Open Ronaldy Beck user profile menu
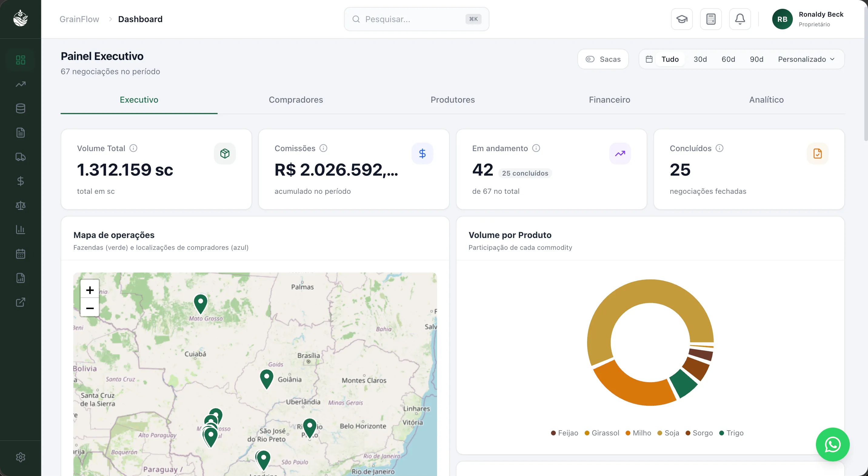The height and width of the screenshot is (476, 868). pyautogui.click(x=808, y=19)
